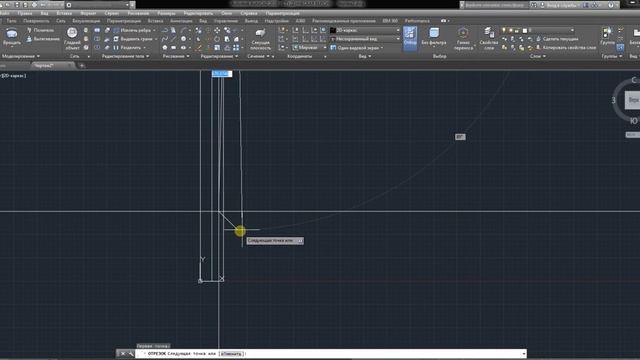Switch to the Визуализация ribbon tab
640x360 pixels.
pyautogui.click(x=86, y=21)
